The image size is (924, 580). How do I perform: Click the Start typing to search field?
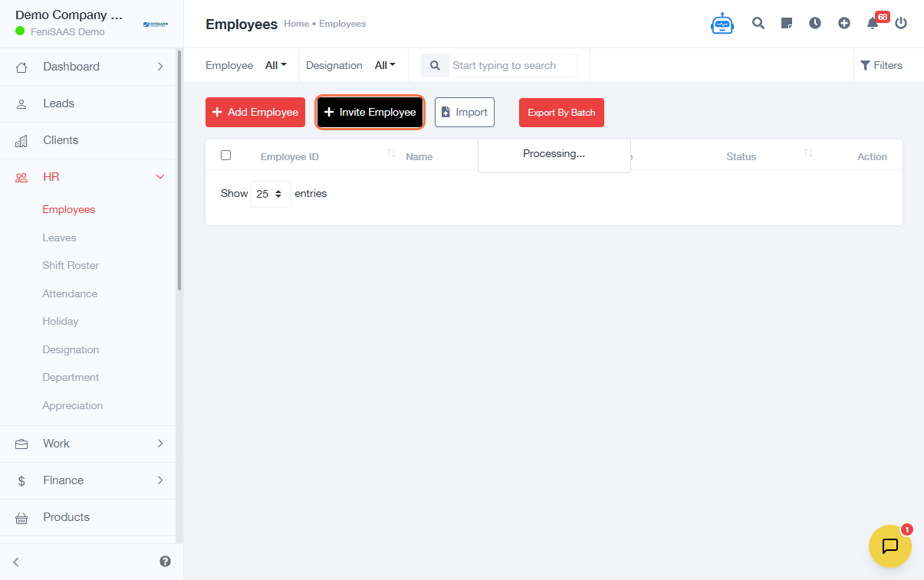[x=513, y=65]
